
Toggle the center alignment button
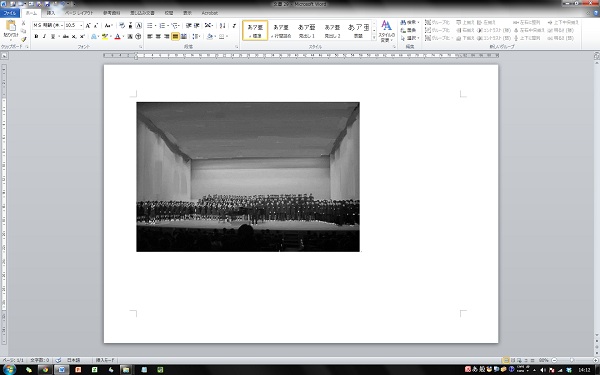(158, 36)
